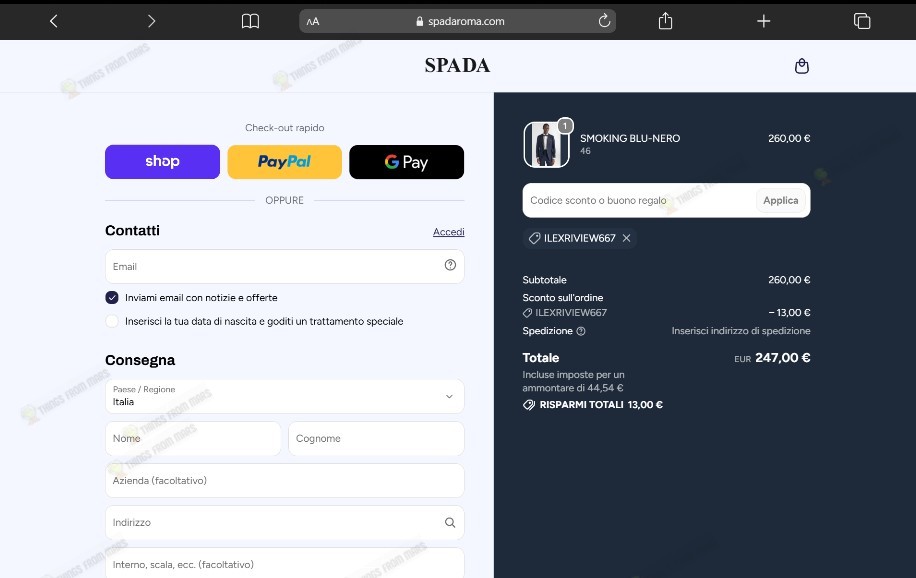Click the Applica discount button
Screen dimensions: 916x578
point(780,200)
